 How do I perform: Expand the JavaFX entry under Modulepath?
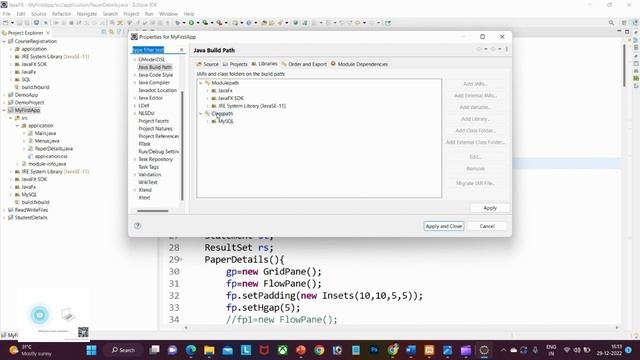point(207,91)
